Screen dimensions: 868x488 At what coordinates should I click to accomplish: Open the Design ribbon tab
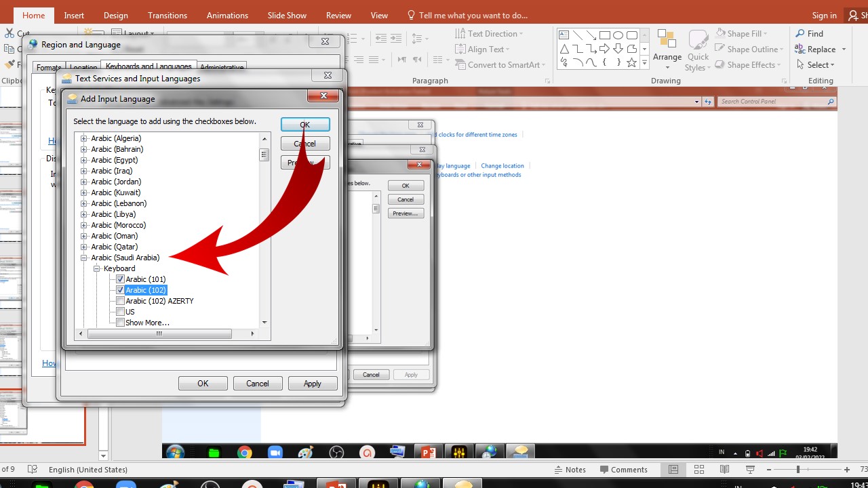[x=116, y=15]
